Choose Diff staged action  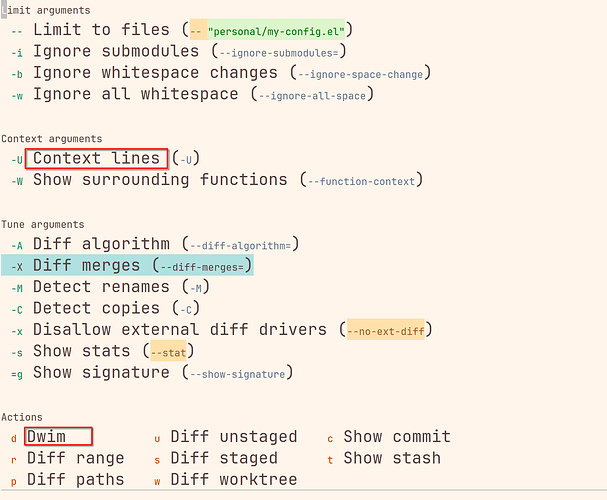tap(224, 458)
